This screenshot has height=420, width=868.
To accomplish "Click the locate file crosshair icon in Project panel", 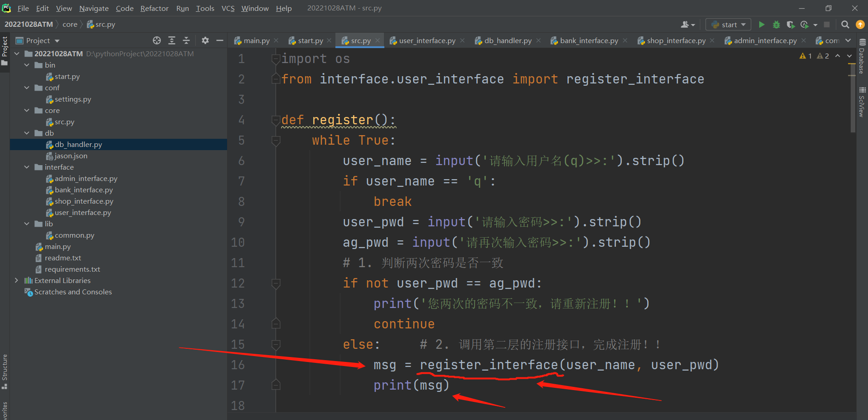I will (x=157, y=40).
